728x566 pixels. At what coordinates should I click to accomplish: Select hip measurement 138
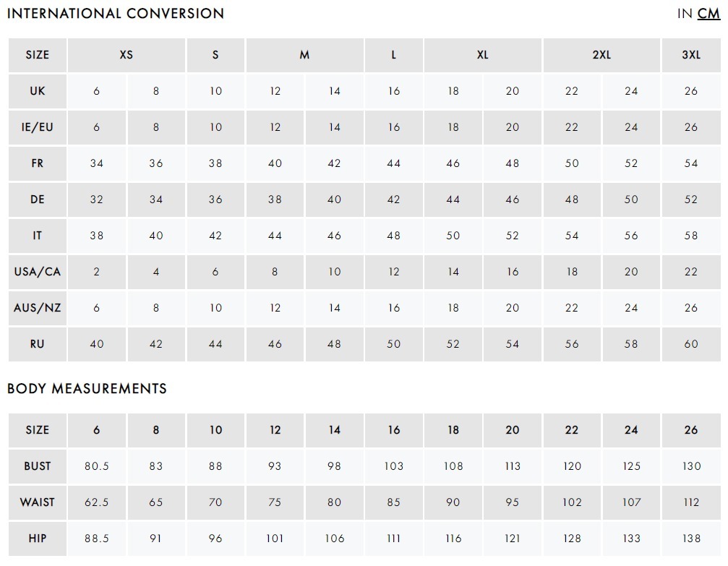[x=691, y=539]
